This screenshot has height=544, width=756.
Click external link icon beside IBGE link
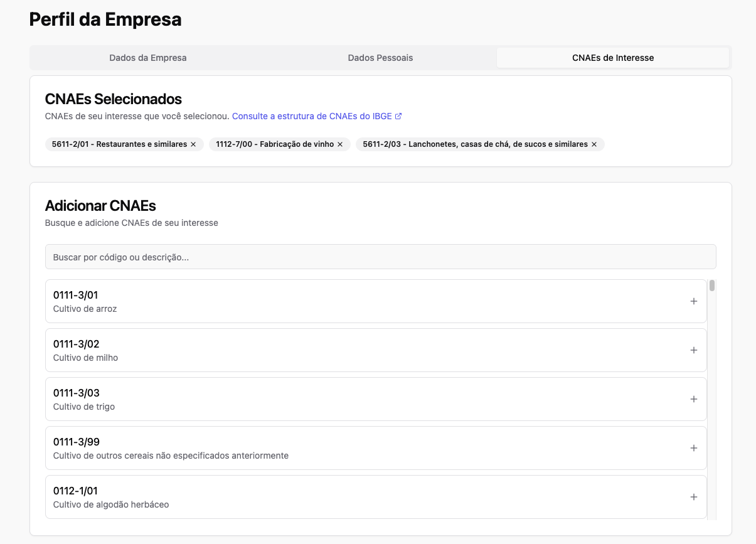(x=398, y=116)
